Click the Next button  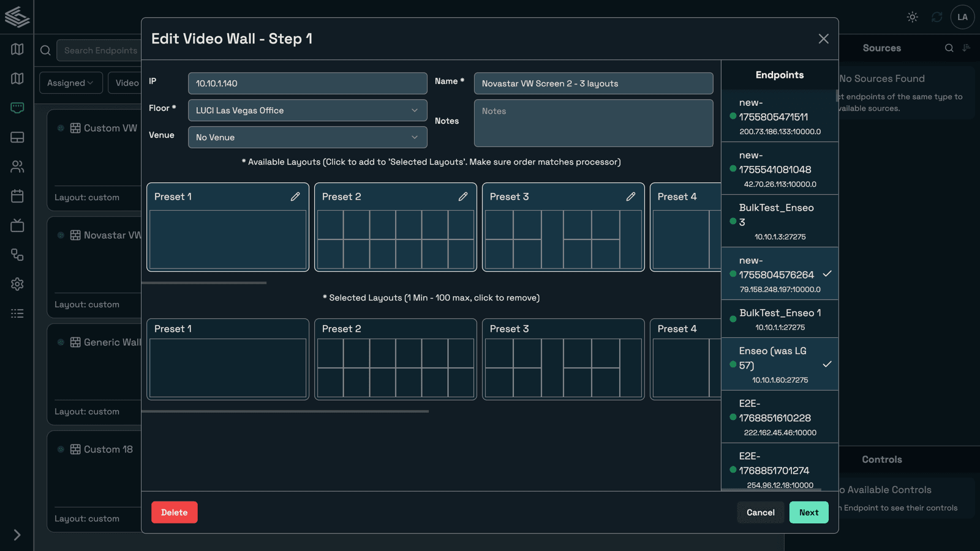809,512
